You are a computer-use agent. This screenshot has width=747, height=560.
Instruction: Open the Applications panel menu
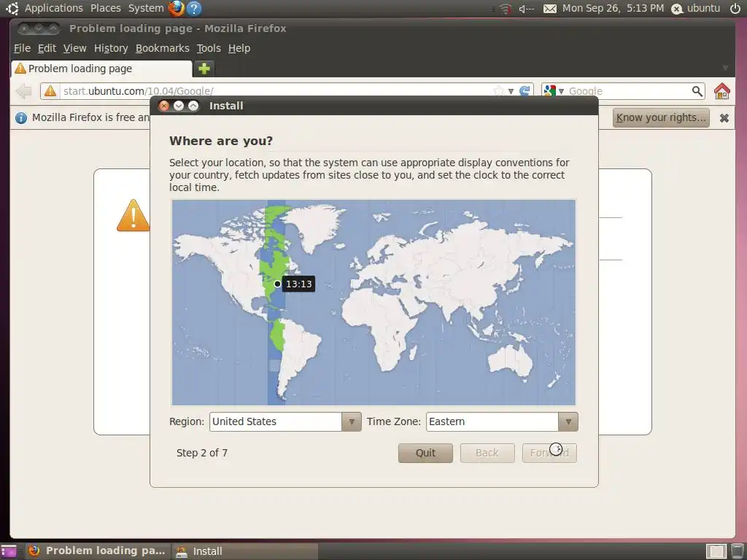(x=54, y=8)
